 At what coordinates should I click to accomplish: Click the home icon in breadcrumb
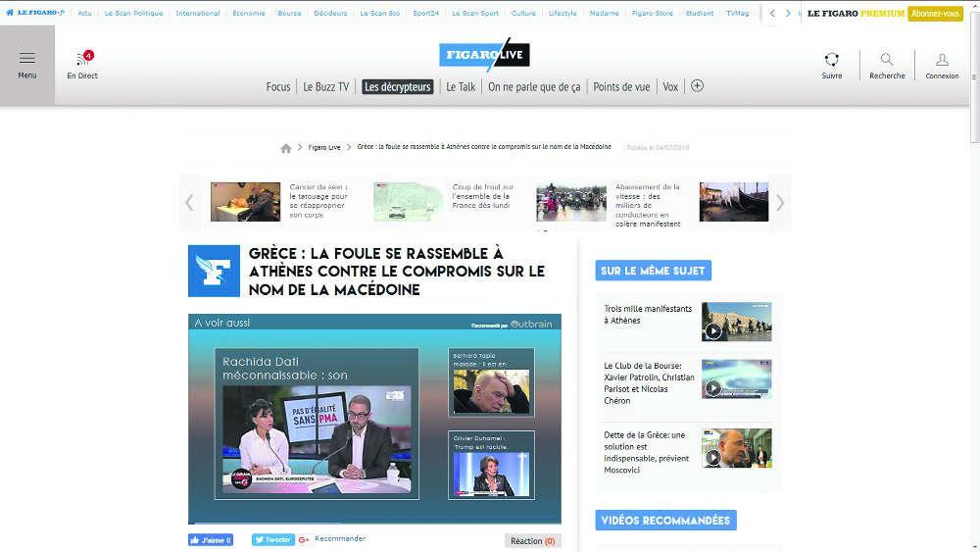286,148
